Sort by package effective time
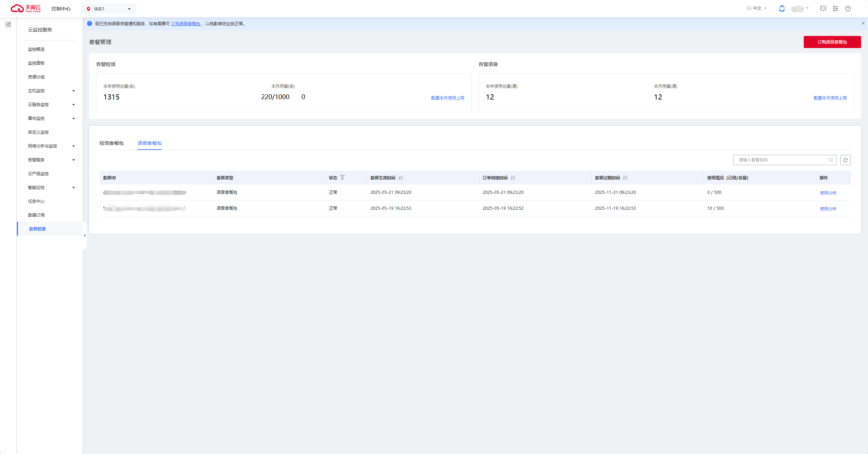The height and width of the screenshot is (454, 868). click(x=400, y=178)
